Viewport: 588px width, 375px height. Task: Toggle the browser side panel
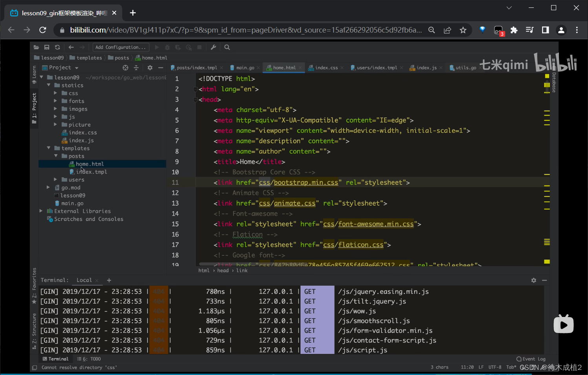click(x=545, y=30)
